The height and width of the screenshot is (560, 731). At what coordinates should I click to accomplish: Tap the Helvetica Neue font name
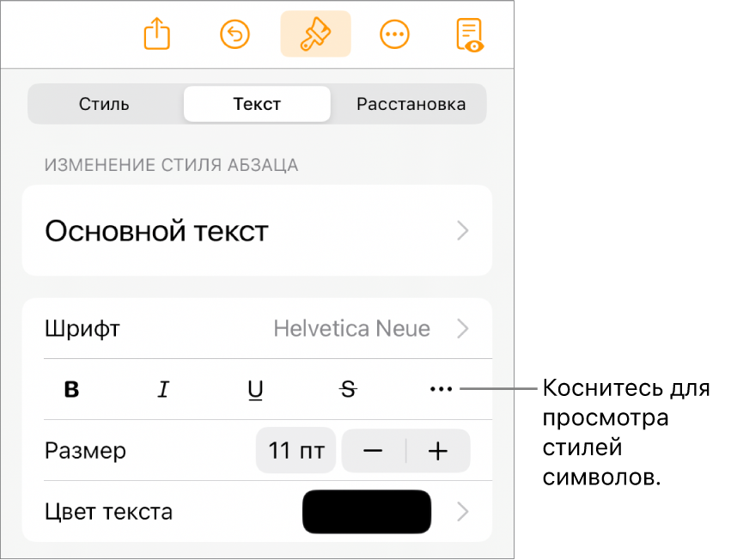pos(351,329)
